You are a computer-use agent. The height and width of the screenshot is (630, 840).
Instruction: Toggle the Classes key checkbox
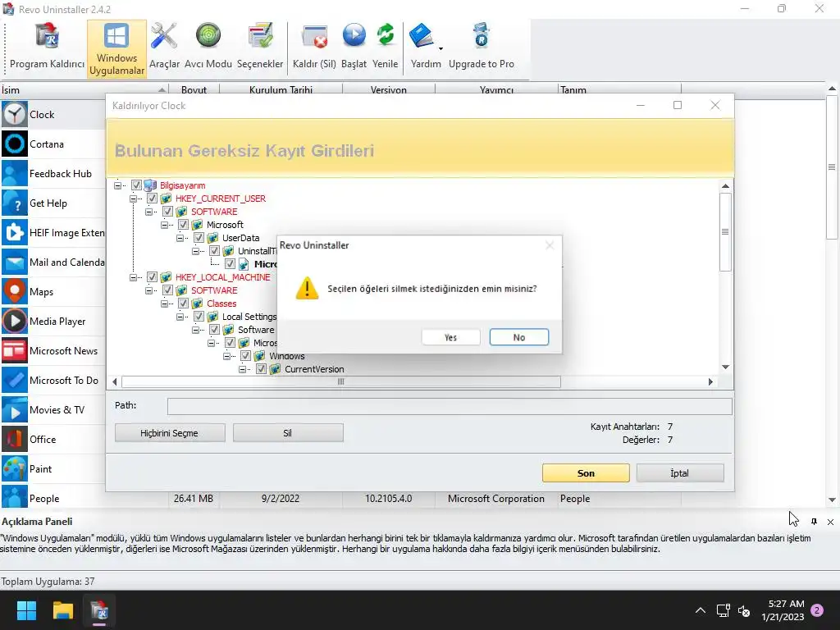tap(183, 304)
